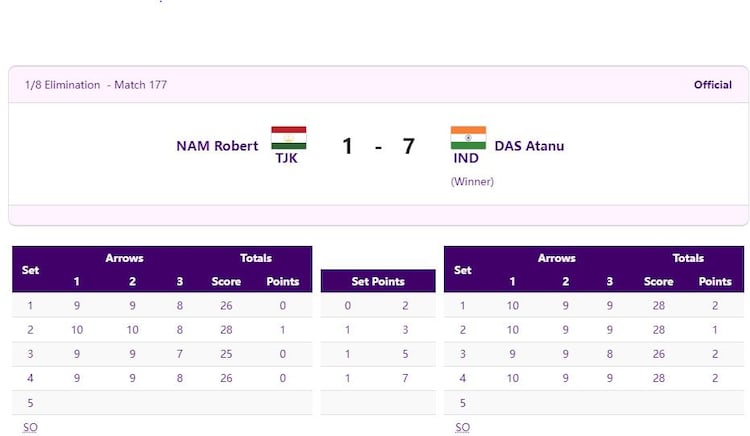
Task: Click the right table Totals header
Action: pos(688,258)
